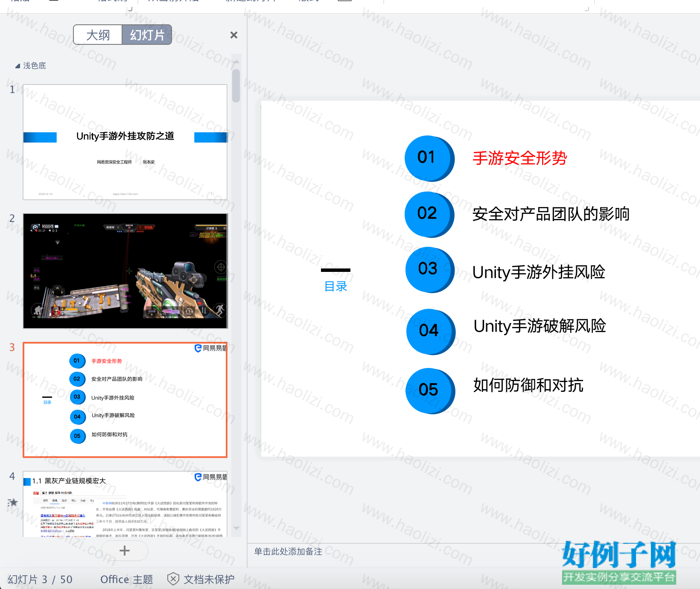The height and width of the screenshot is (589, 700).
Task: Select the 如何防御和对抗 text on slide
Action: [x=528, y=385]
